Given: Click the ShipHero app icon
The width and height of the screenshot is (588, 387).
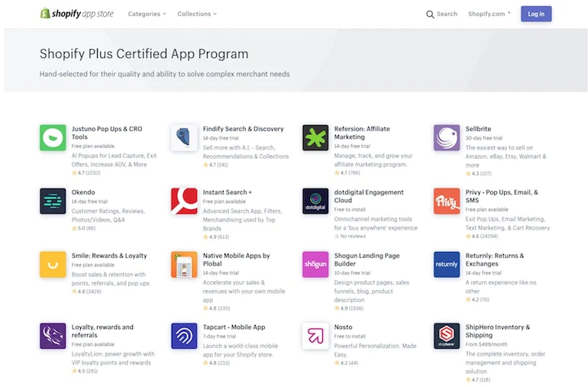Looking at the screenshot, I should [447, 336].
